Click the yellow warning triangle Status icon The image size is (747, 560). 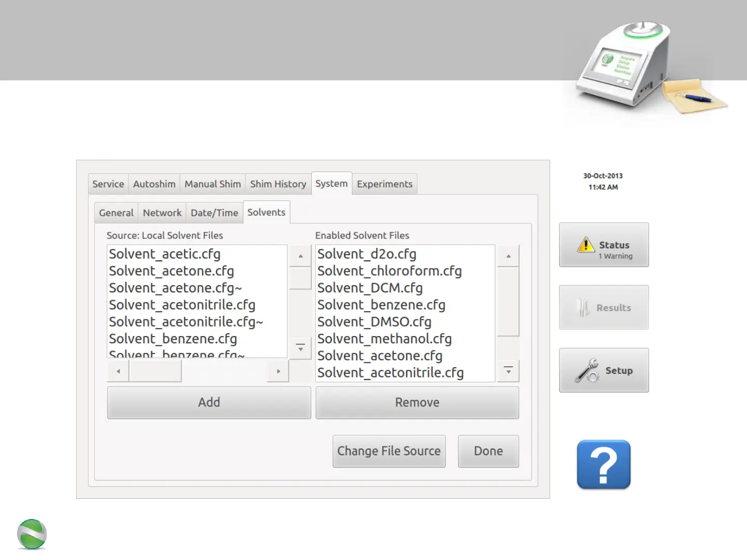pyautogui.click(x=586, y=244)
